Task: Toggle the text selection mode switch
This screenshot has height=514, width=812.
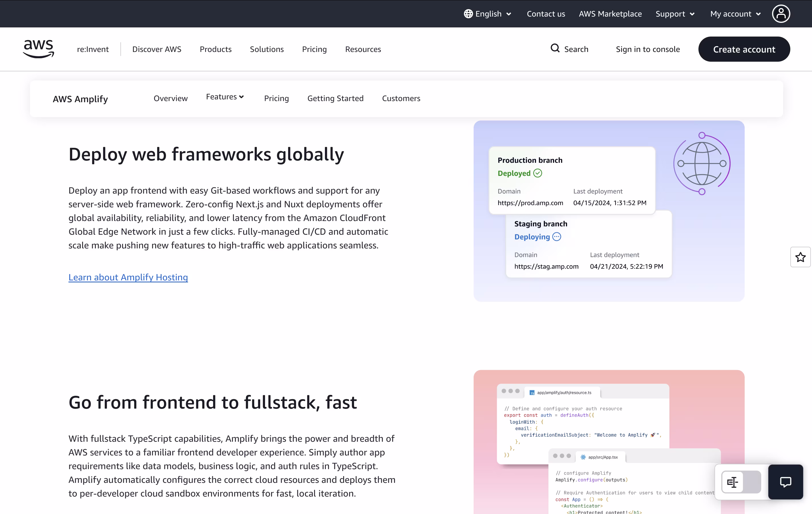Action: coord(741,482)
